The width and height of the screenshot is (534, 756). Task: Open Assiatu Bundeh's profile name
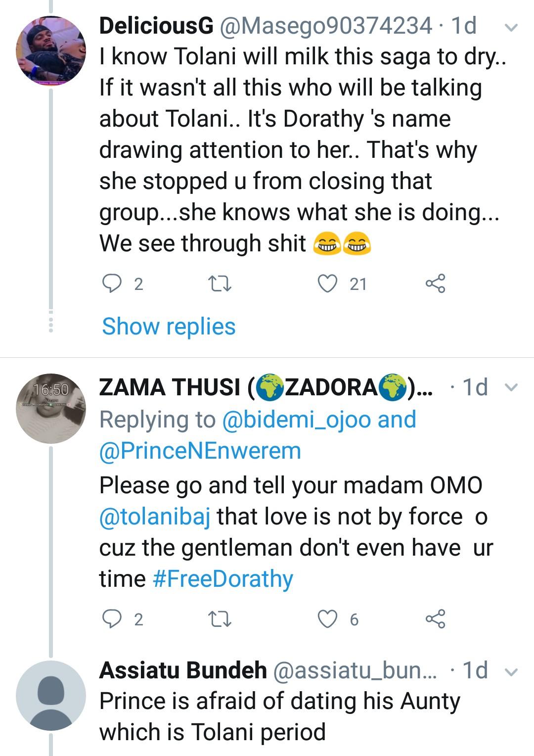(183, 670)
